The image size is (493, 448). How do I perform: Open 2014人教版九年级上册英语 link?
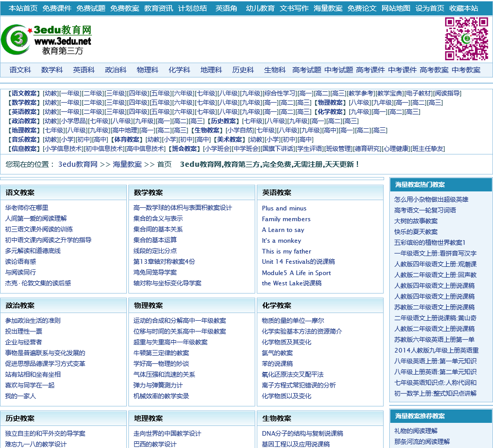(x=437, y=350)
